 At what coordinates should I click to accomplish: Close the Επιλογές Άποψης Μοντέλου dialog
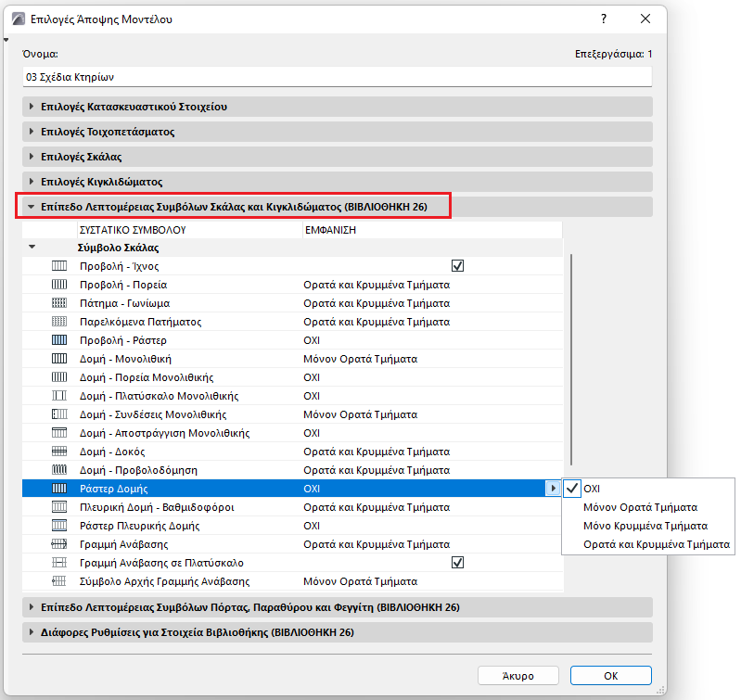pos(645,19)
